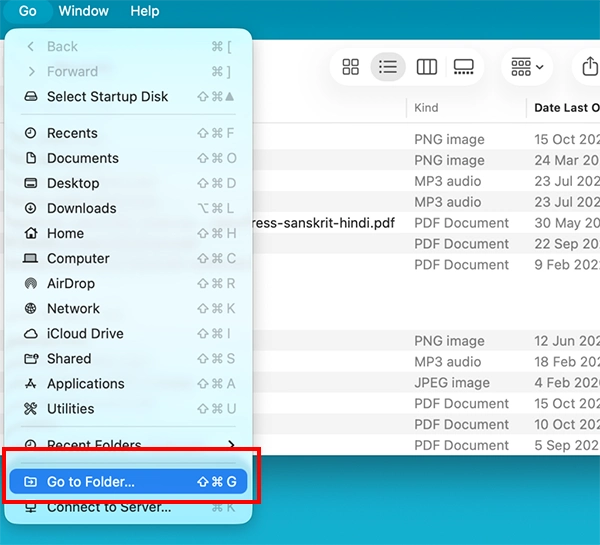This screenshot has width=600, height=545.
Task: Sort by the Kind column header
Action: [426, 108]
